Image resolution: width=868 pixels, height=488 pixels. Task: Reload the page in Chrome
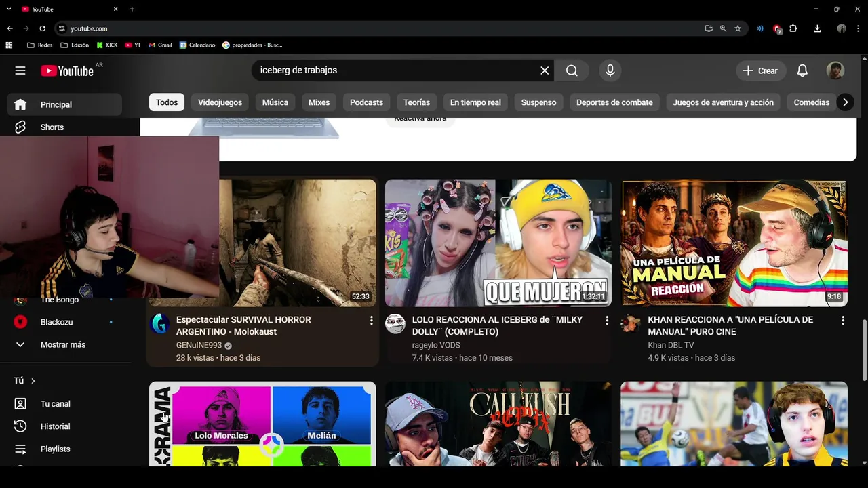tap(42, 28)
